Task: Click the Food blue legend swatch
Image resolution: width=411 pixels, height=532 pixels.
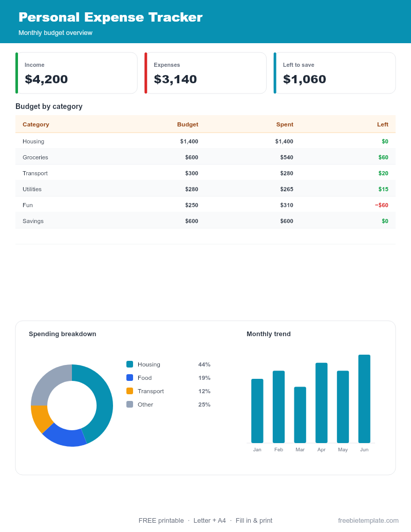Action: click(129, 378)
